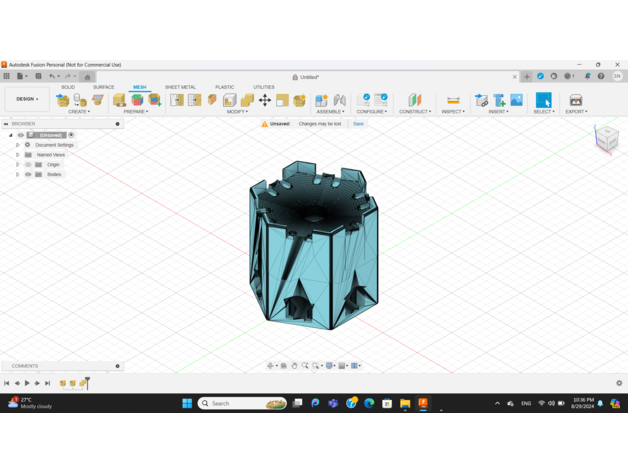Click the Select tool icon
This screenshot has width=628, height=472.
pos(543,99)
